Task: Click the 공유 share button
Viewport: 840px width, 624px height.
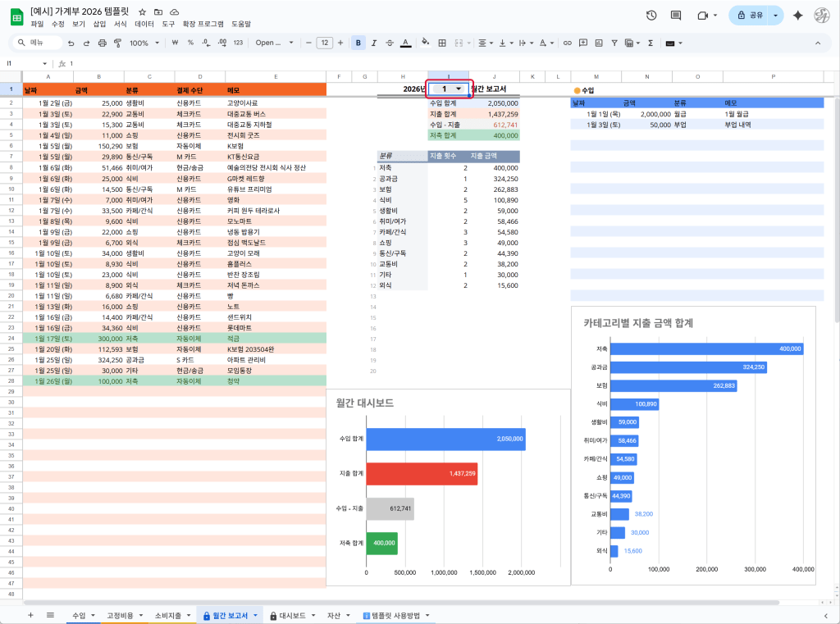Action: [747, 16]
